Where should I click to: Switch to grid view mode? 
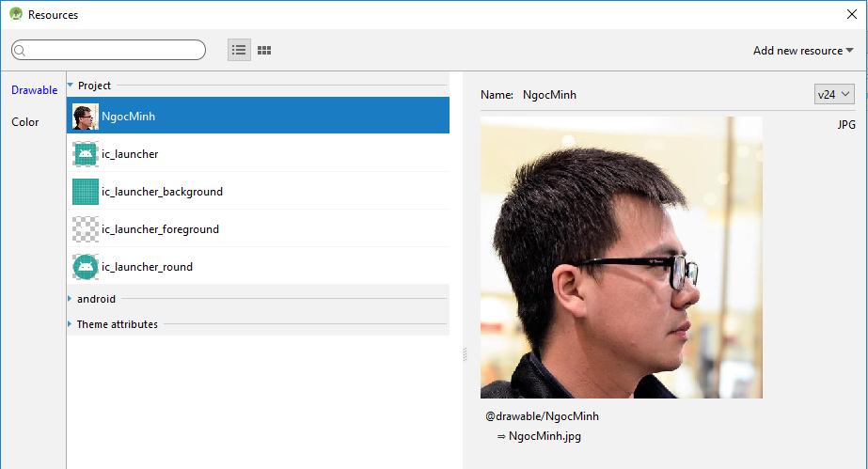[264, 51]
